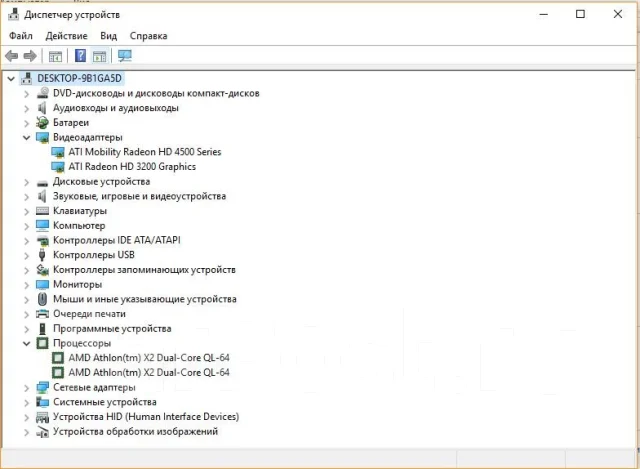This screenshot has height=469, width=640.
Task: Click the DVD drives category icon
Action: [x=42, y=93]
